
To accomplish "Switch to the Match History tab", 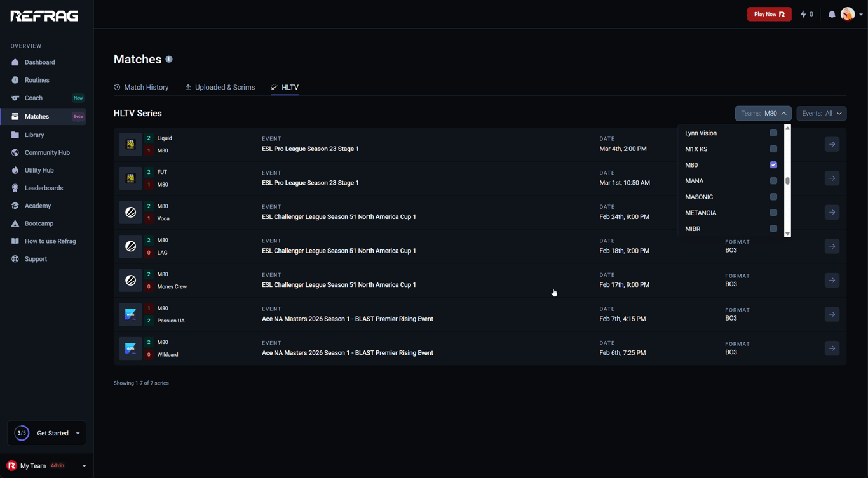I will click(141, 87).
